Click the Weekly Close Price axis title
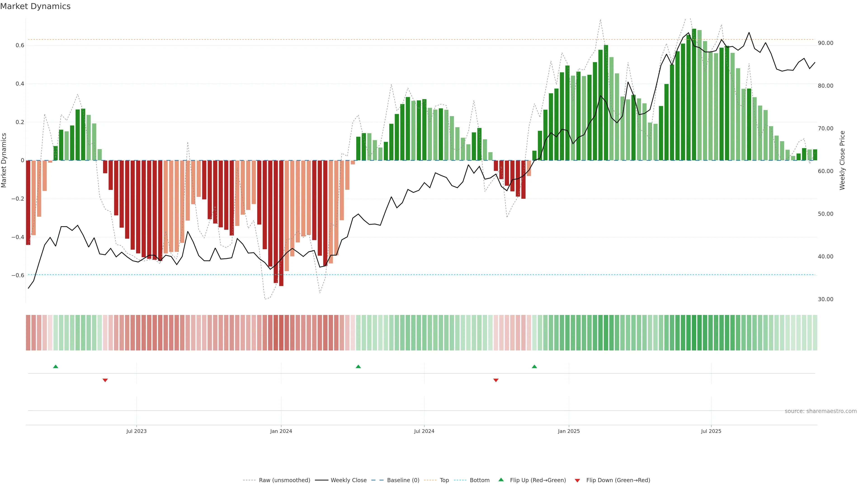Viewport: 868px width, 488px height. 842,160
